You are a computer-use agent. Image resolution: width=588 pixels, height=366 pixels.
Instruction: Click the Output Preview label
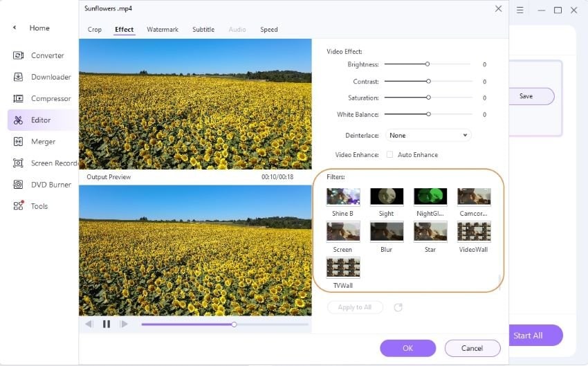[x=109, y=176]
